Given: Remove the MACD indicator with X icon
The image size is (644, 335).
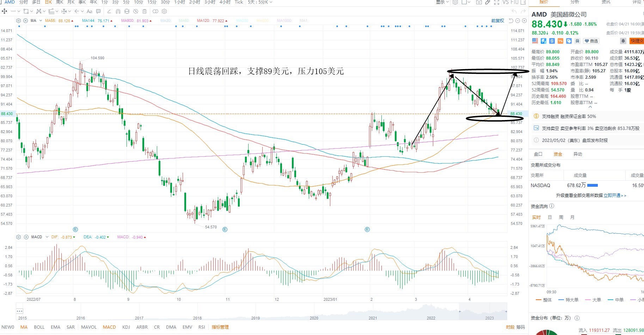Looking at the screenshot, I should pos(26,237).
